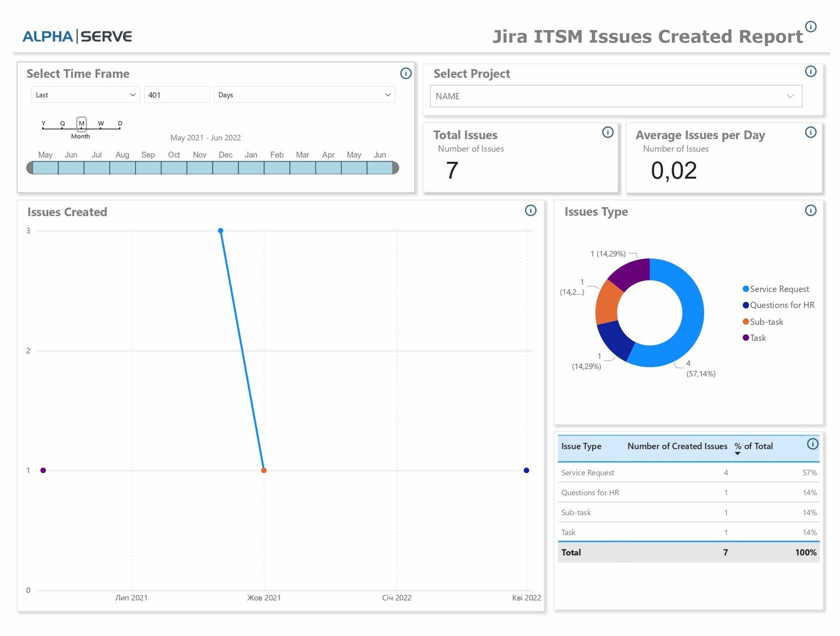
Task: Click the info icon beside the report title
Action: tap(810, 28)
